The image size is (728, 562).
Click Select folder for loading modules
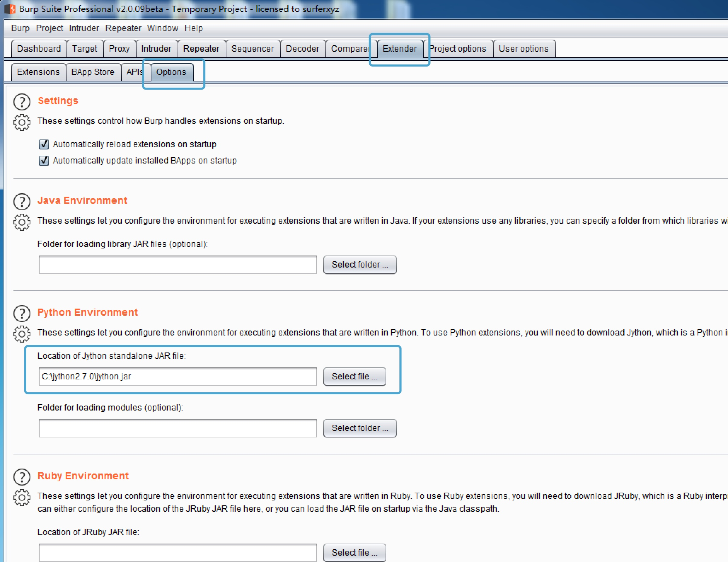pos(360,428)
